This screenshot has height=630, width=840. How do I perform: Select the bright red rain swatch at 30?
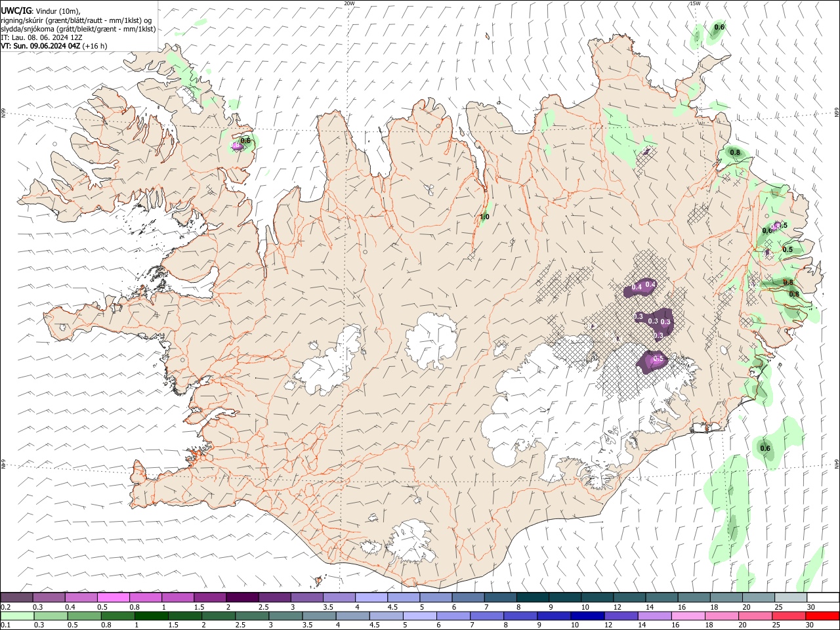click(x=822, y=616)
